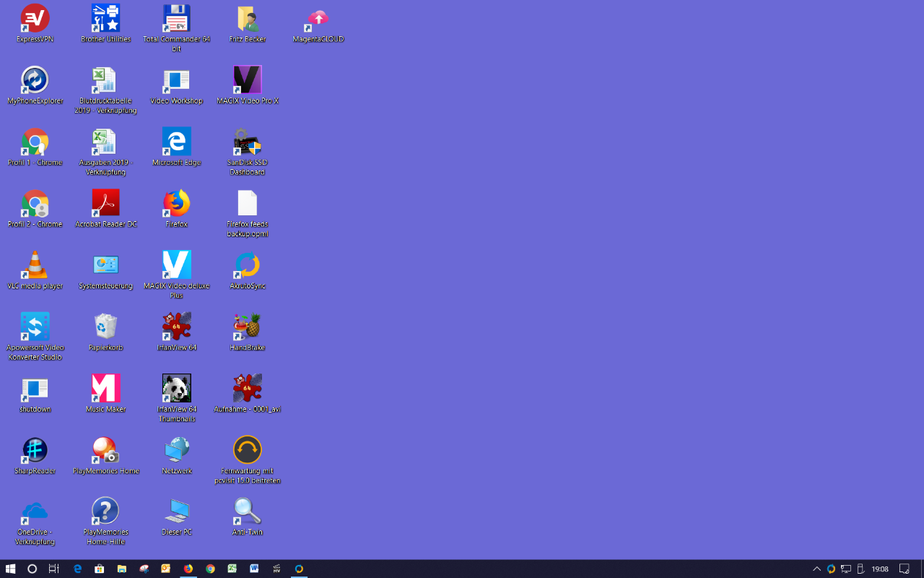Click Acrobat Reader DC icon

point(105,204)
